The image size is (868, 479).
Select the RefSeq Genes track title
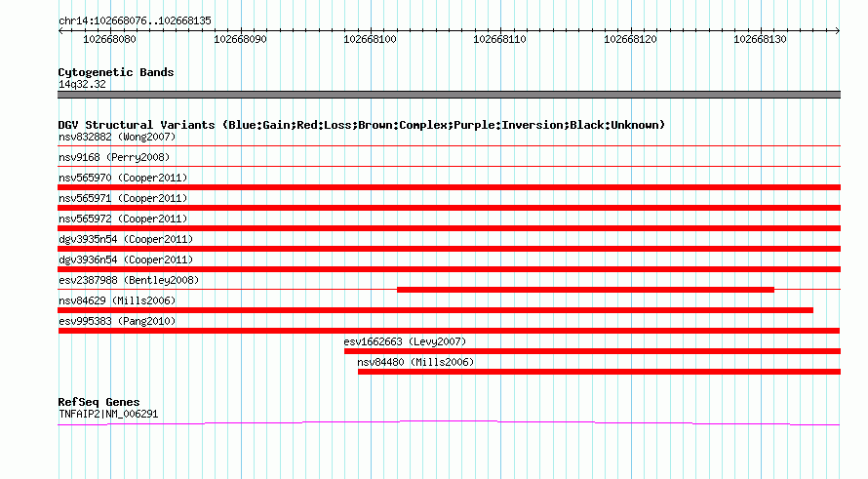click(x=99, y=402)
